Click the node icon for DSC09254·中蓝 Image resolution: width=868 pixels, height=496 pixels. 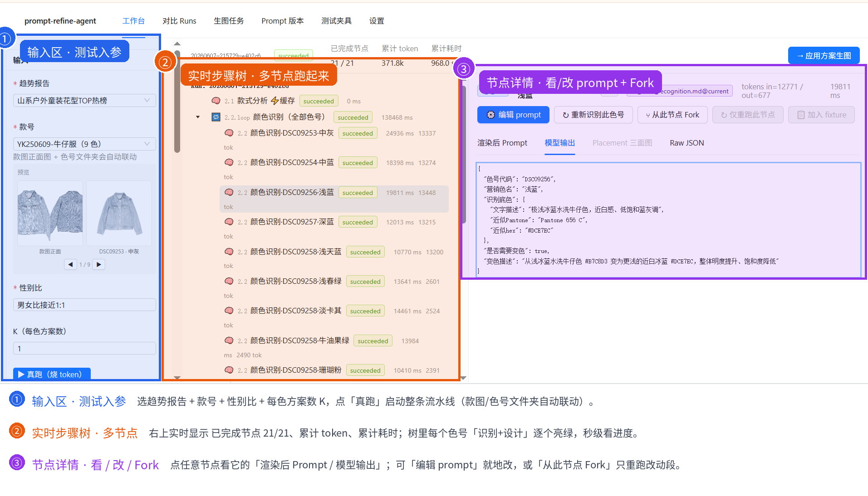pyautogui.click(x=229, y=163)
